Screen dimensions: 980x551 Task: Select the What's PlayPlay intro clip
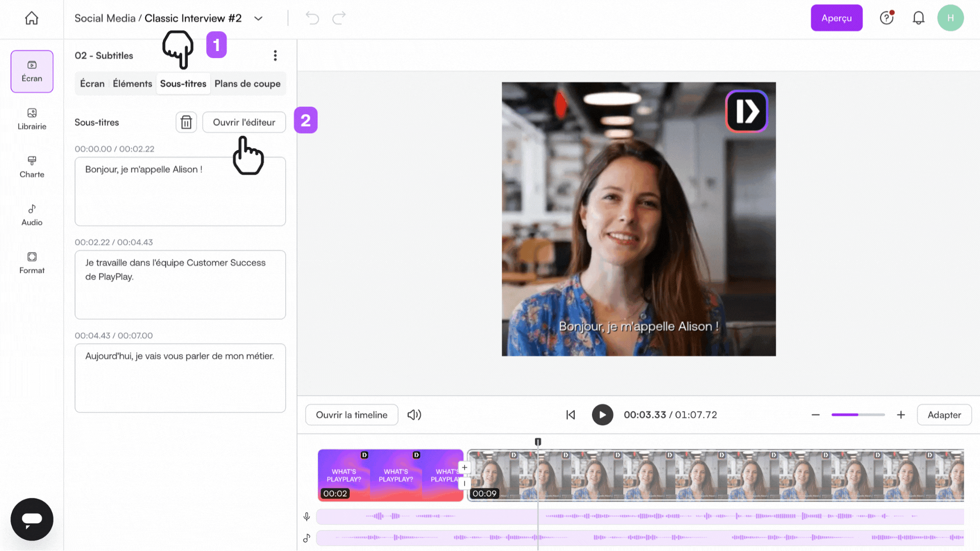[390, 475]
